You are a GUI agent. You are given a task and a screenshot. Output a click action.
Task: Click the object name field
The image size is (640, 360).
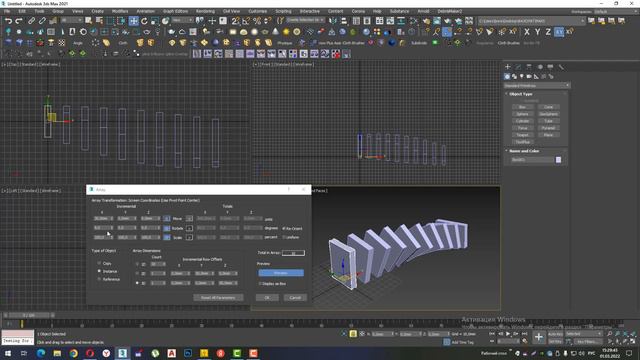532,160
